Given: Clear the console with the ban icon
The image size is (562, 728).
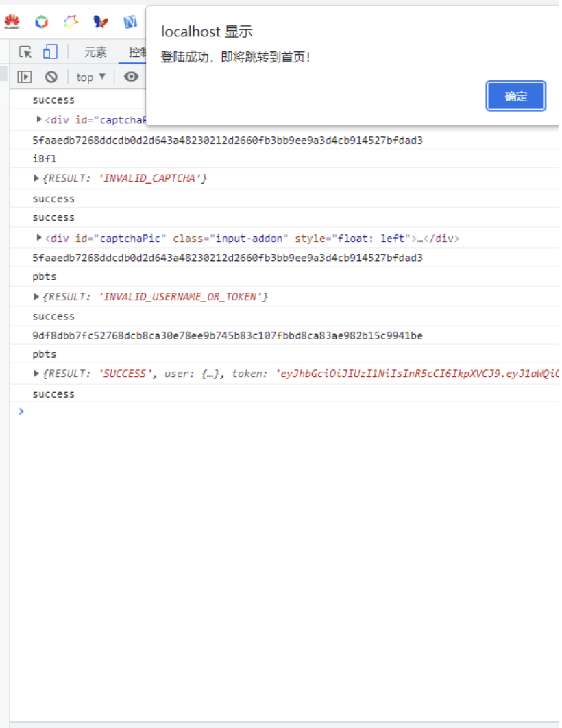Looking at the screenshot, I should tap(51, 77).
